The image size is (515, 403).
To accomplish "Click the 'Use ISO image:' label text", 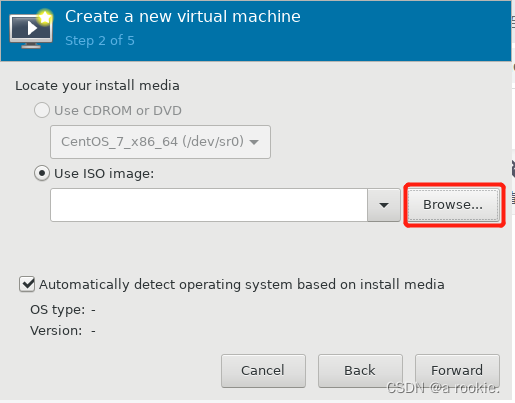I will pos(104,174).
